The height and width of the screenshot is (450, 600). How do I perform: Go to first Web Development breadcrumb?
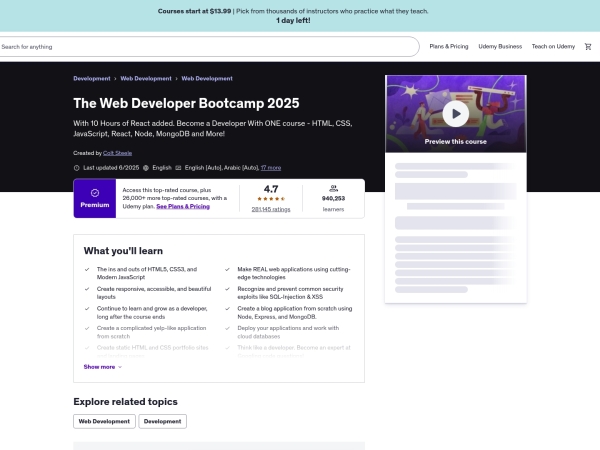coord(146,78)
